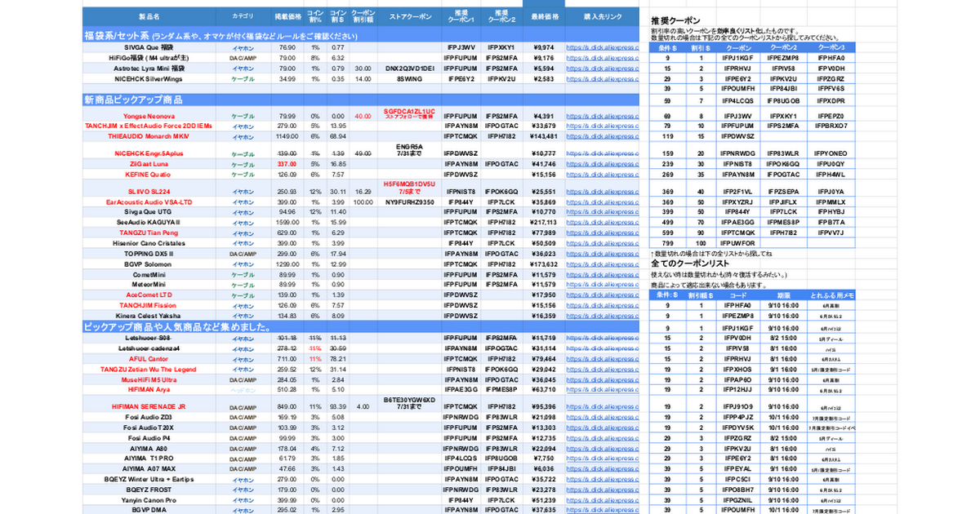This screenshot has width=980, height=514.
Task: Select the Hisenior Cano Cristales cell
Action: click(149, 243)
